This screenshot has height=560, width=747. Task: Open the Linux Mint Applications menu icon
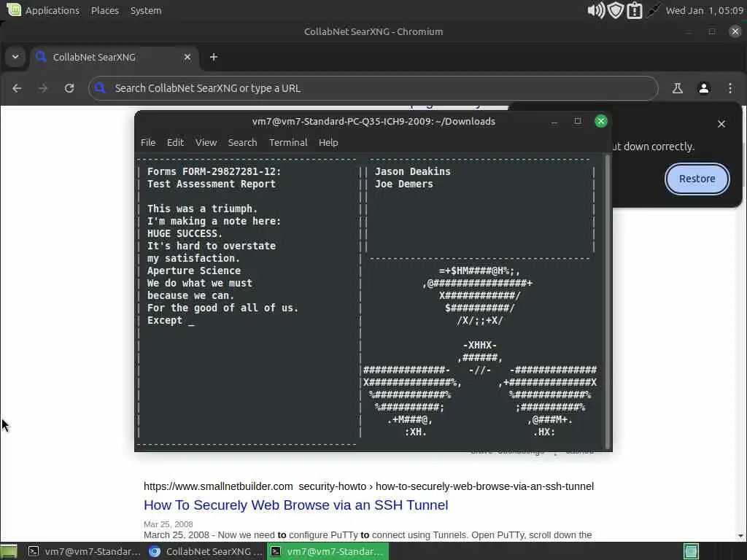(x=14, y=9)
